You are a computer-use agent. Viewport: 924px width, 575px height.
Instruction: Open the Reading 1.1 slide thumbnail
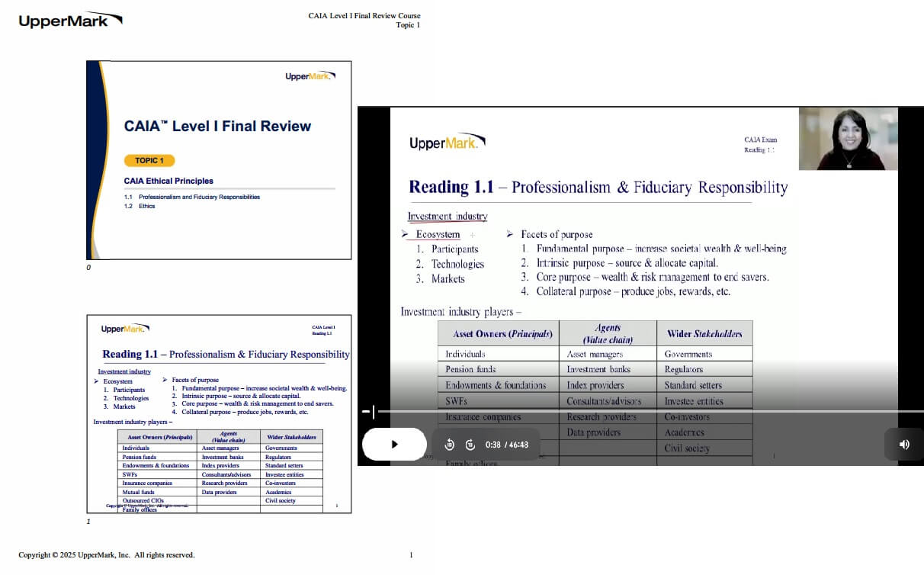[x=219, y=413]
